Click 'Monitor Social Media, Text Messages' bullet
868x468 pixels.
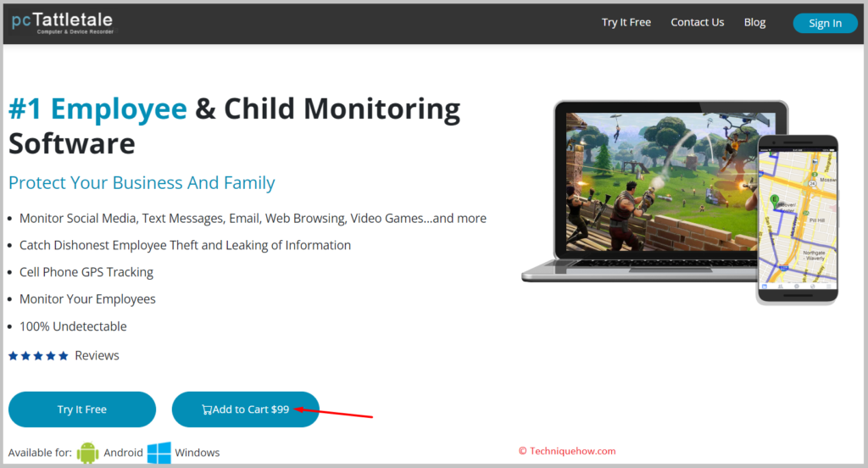(253, 218)
